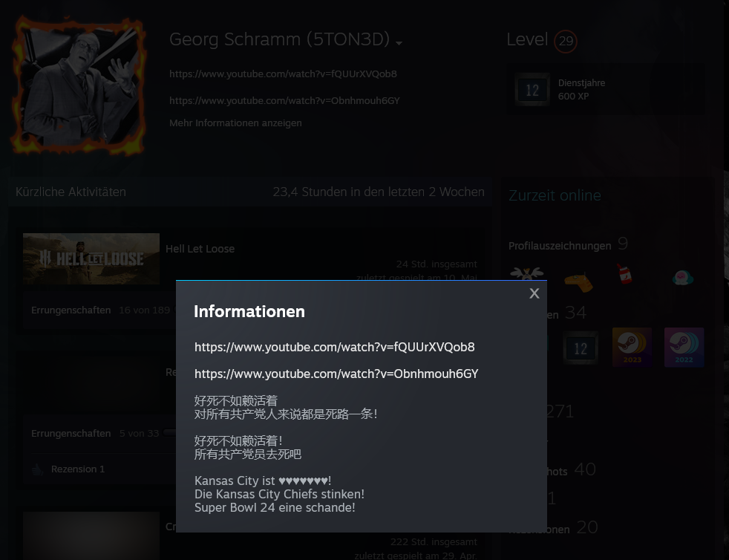Viewport: 729px width, 560px height.
Task: Open the Obnhmouh6GY YouTube link in the profile header
Action: coord(284,100)
